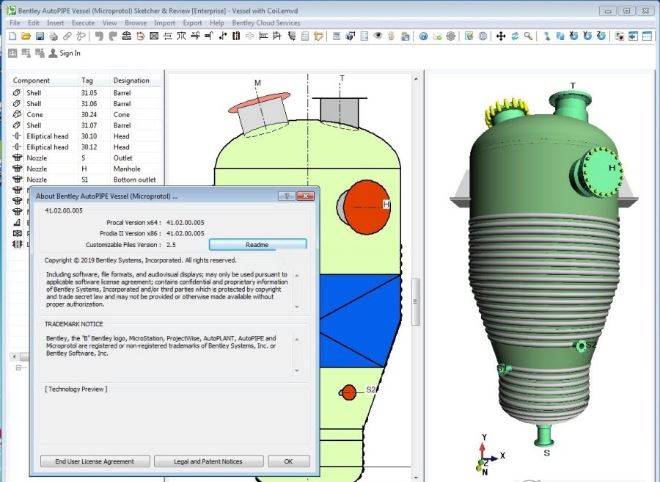Click the rotate about Z axis icon
Image resolution: width=660 pixels, height=482 pixels.
[x=601, y=35]
